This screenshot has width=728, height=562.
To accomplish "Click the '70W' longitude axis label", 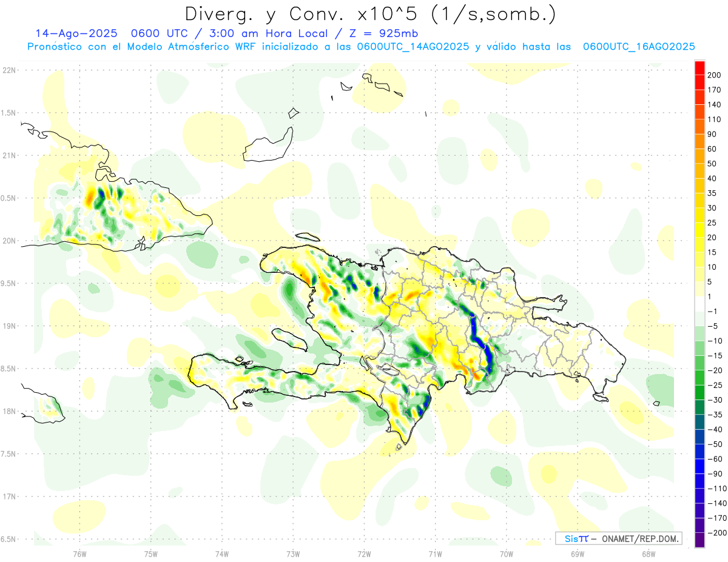I will [507, 554].
